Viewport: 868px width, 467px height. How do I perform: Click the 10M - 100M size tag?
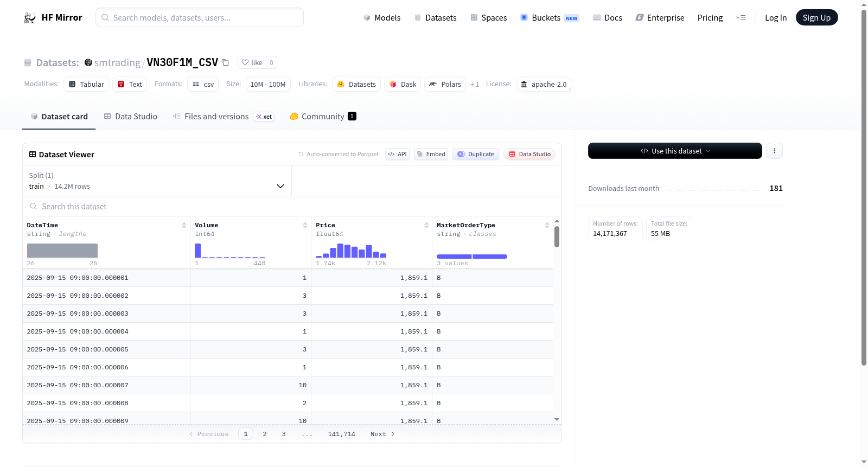click(x=268, y=84)
